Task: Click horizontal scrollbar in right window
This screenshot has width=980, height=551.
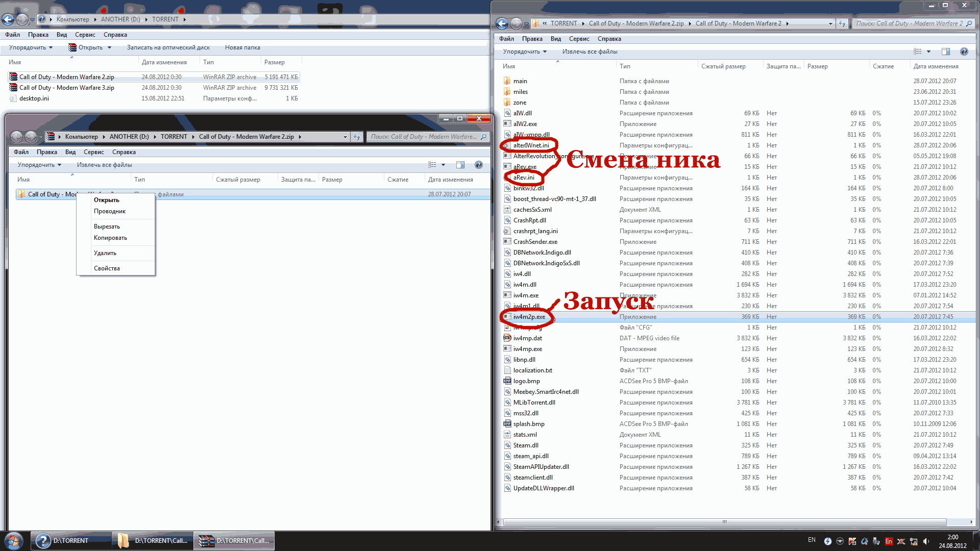Action: point(724,522)
